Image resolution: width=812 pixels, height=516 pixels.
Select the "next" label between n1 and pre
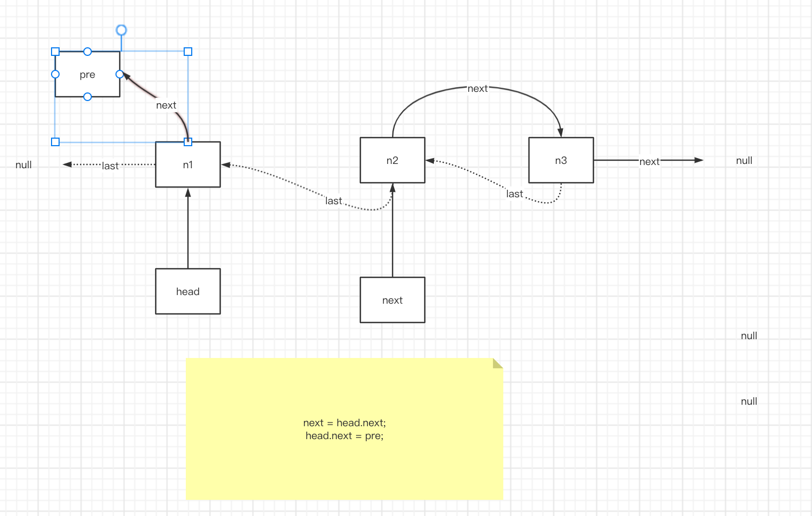click(166, 105)
